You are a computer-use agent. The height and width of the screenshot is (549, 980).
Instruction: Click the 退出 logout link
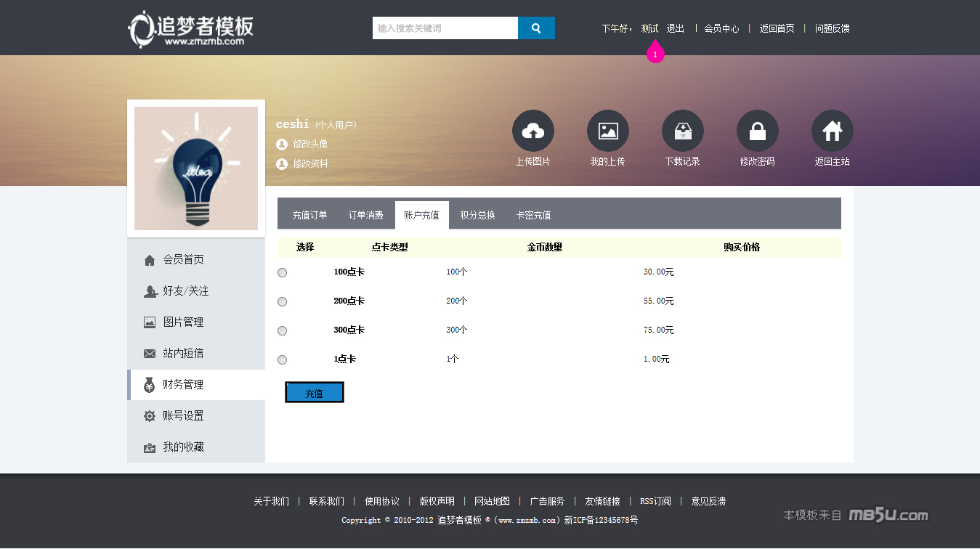675,29
